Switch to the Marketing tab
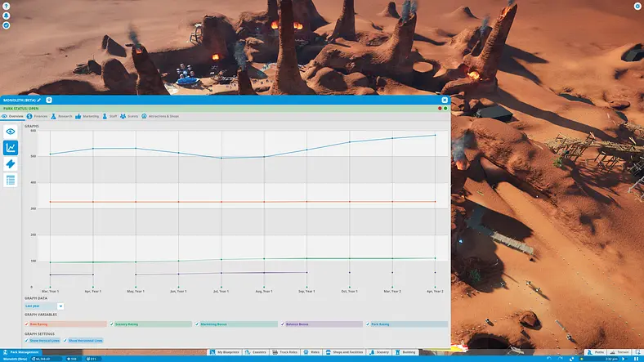 point(87,117)
